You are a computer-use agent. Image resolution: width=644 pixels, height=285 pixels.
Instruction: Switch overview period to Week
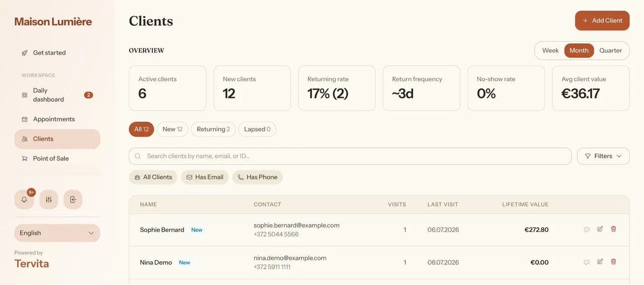(x=550, y=50)
